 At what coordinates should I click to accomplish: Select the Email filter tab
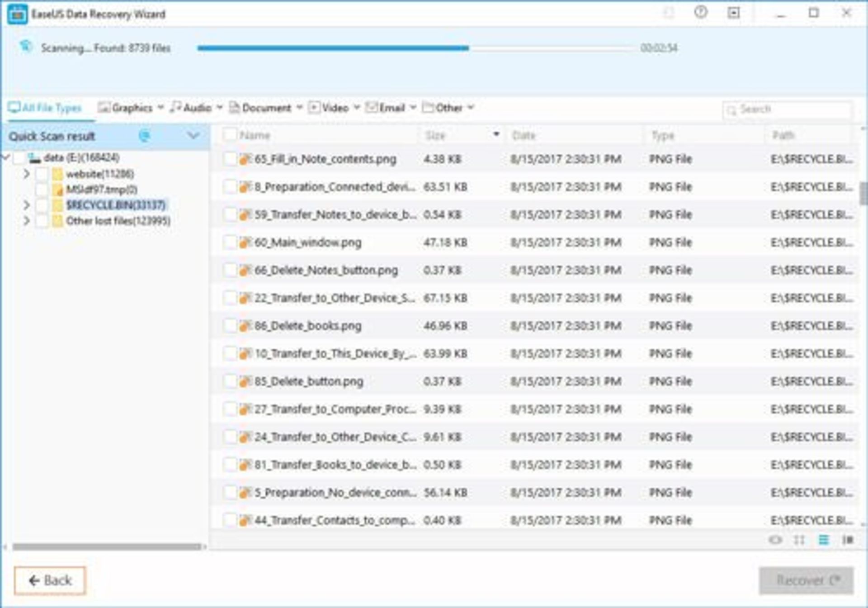(386, 108)
